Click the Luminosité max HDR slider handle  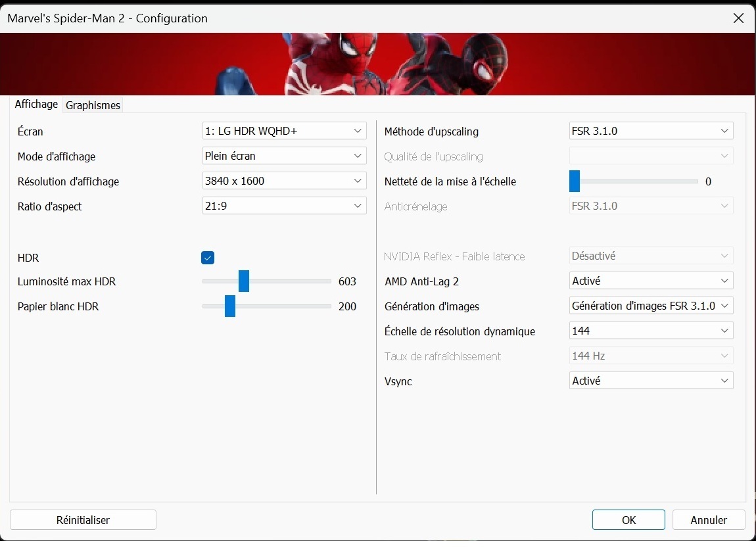click(x=244, y=281)
